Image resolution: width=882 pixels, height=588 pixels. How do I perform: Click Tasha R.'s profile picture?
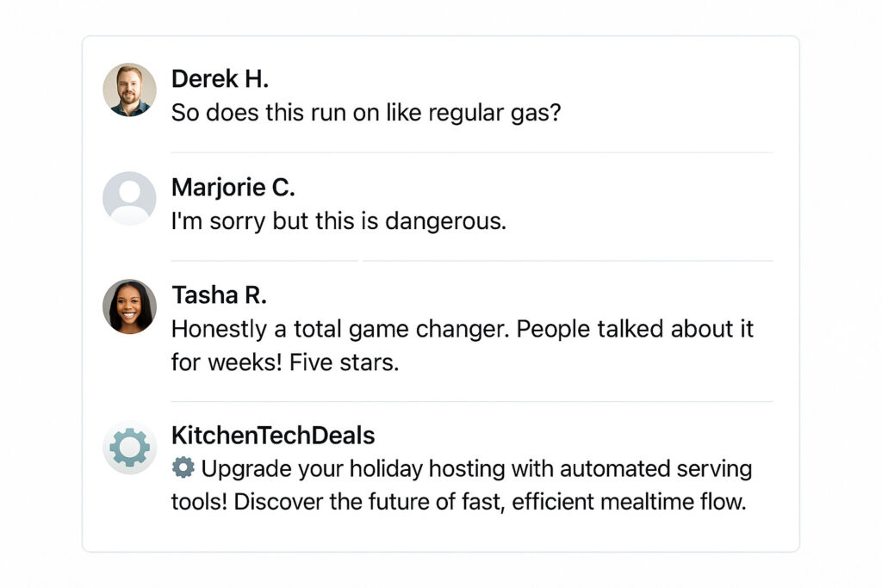click(129, 306)
